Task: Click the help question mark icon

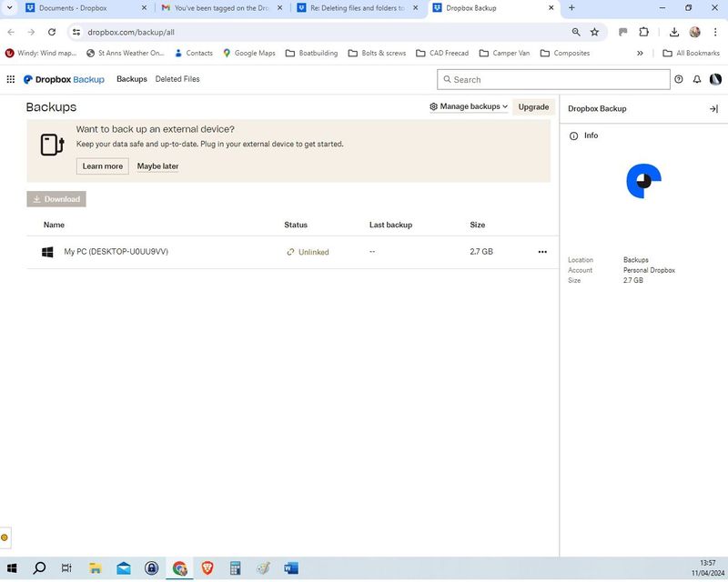Action: coord(678,79)
